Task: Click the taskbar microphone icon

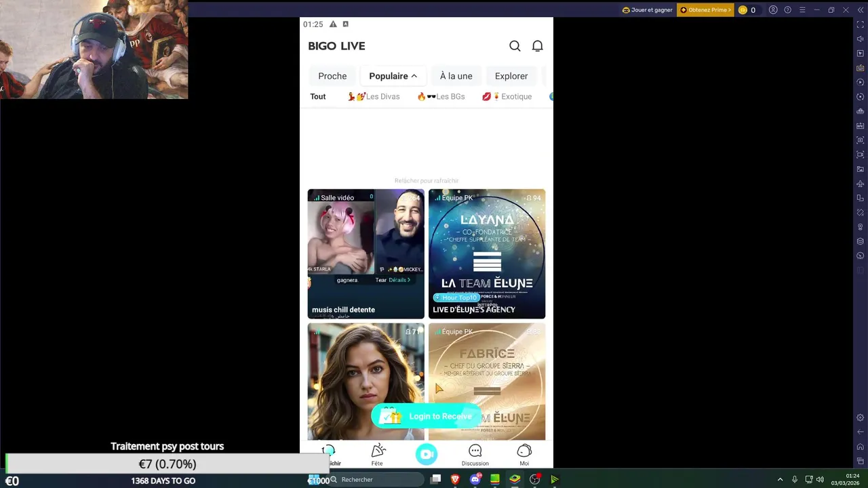Action: pos(795,479)
